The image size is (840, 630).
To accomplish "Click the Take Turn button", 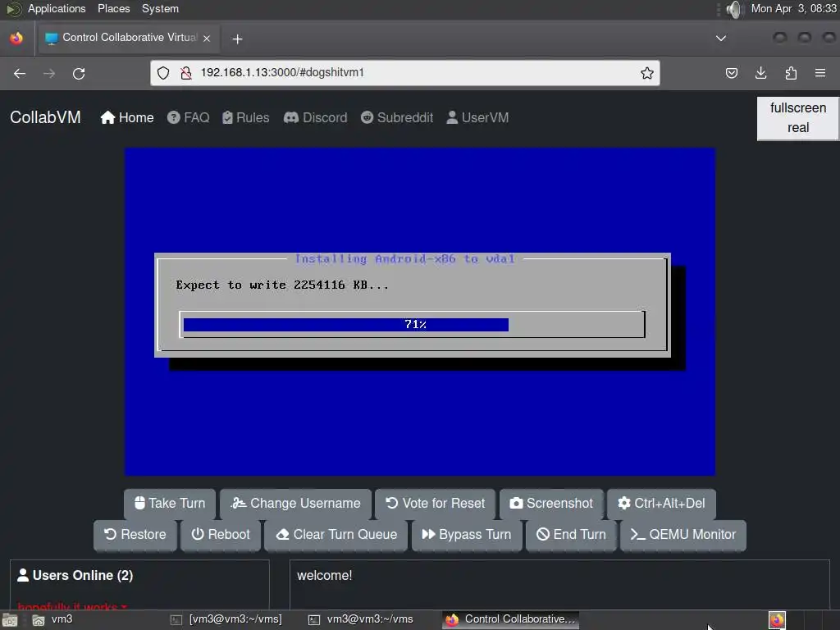I will (170, 504).
